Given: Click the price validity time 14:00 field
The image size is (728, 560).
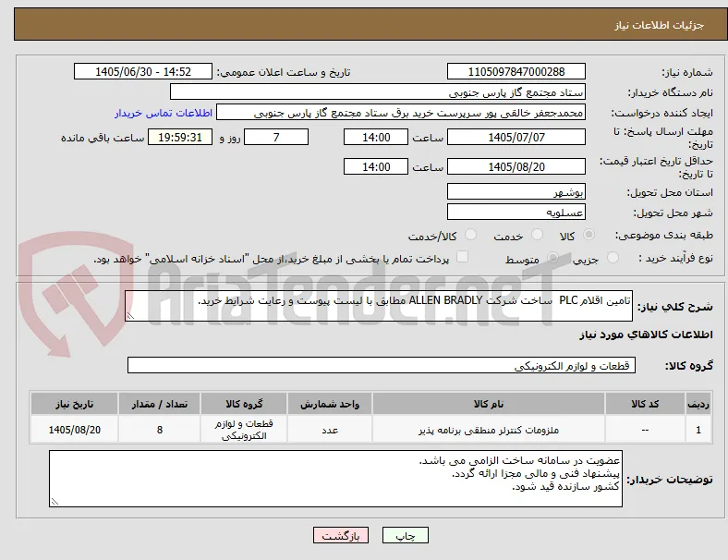Looking at the screenshot, I should click(376, 166).
